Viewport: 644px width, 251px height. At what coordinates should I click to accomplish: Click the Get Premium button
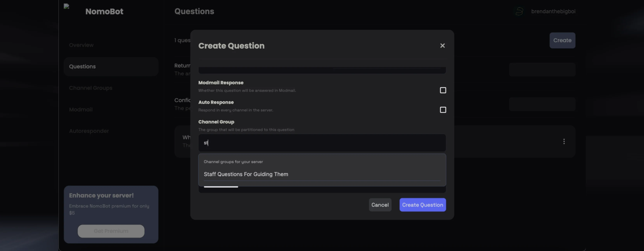(111, 231)
